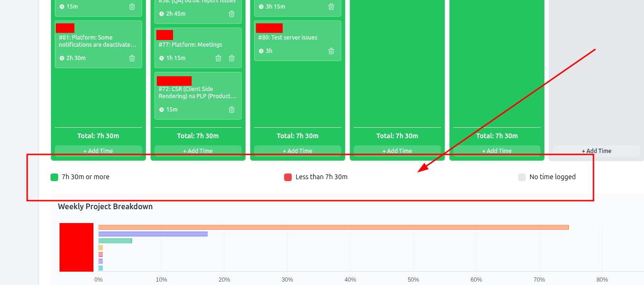
Task: Click left trash icon on #77 Meetings card
Action: tap(218, 58)
